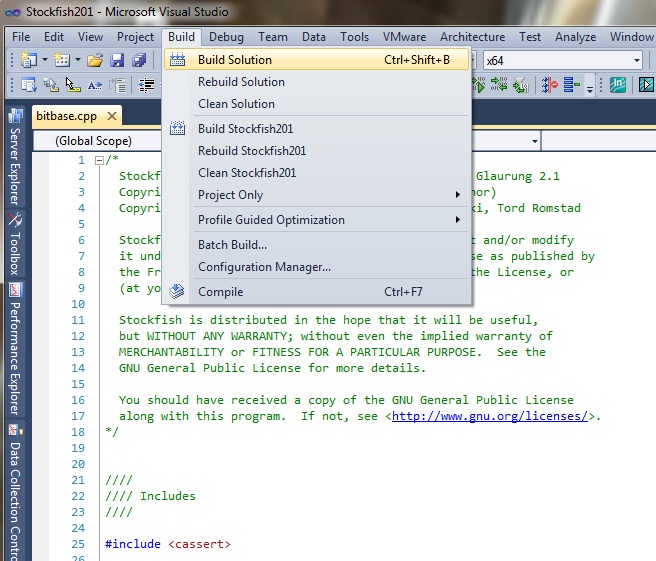Image resolution: width=656 pixels, height=561 pixels.
Task: Close the bitbase.cpp tab
Action: click(112, 116)
